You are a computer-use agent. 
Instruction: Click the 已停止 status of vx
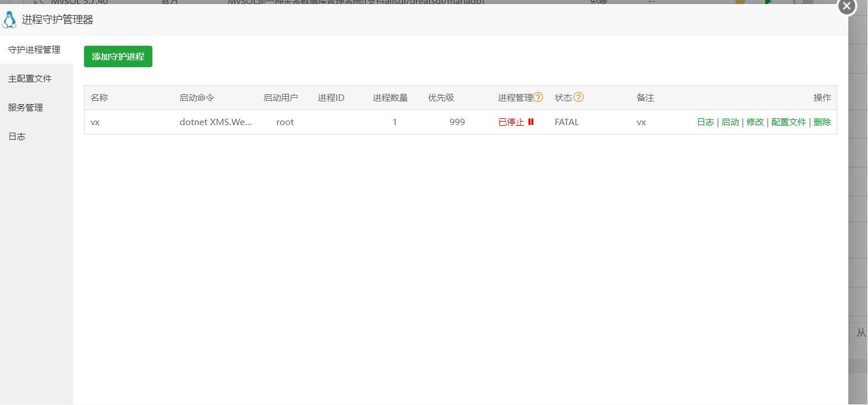[x=511, y=122]
